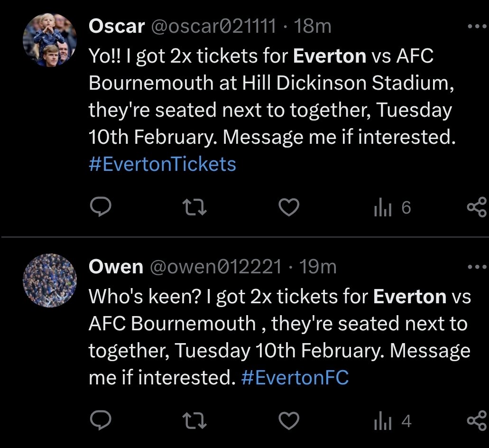Open Owen's profile picture
This screenshot has height=448, width=489.
tap(50, 280)
